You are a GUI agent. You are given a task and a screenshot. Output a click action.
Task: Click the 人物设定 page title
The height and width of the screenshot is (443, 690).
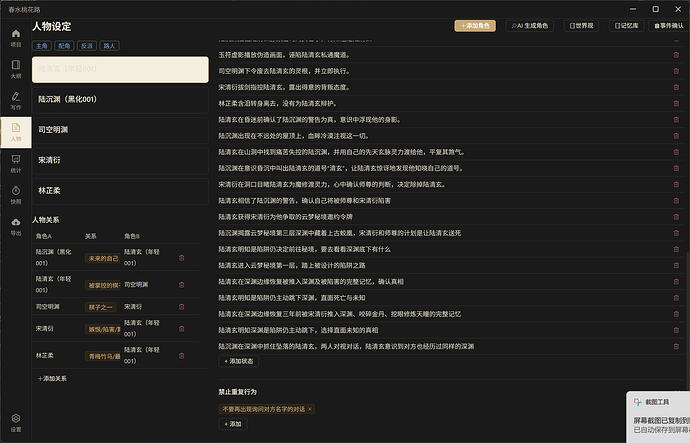click(x=51, y=26)
